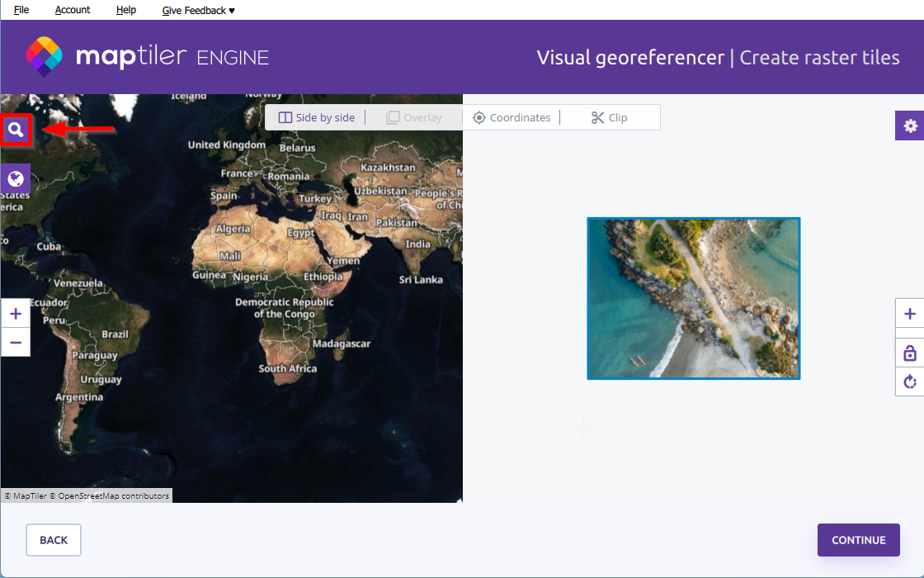Zoom out on the world map
924x578 pixels.
pyautogui.click(x=16, y=342)
